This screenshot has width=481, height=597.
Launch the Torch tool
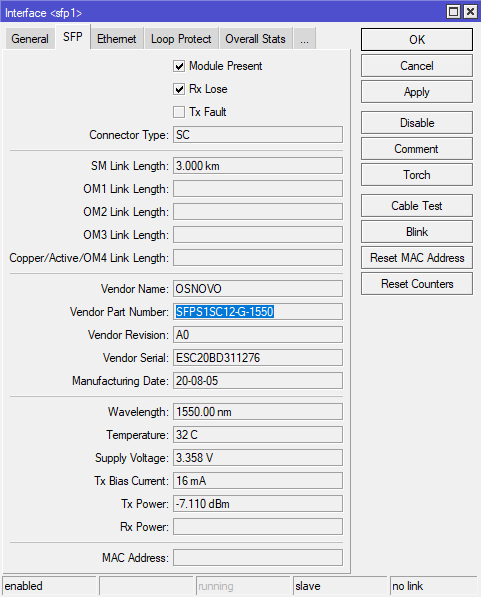tap(417, 174)
